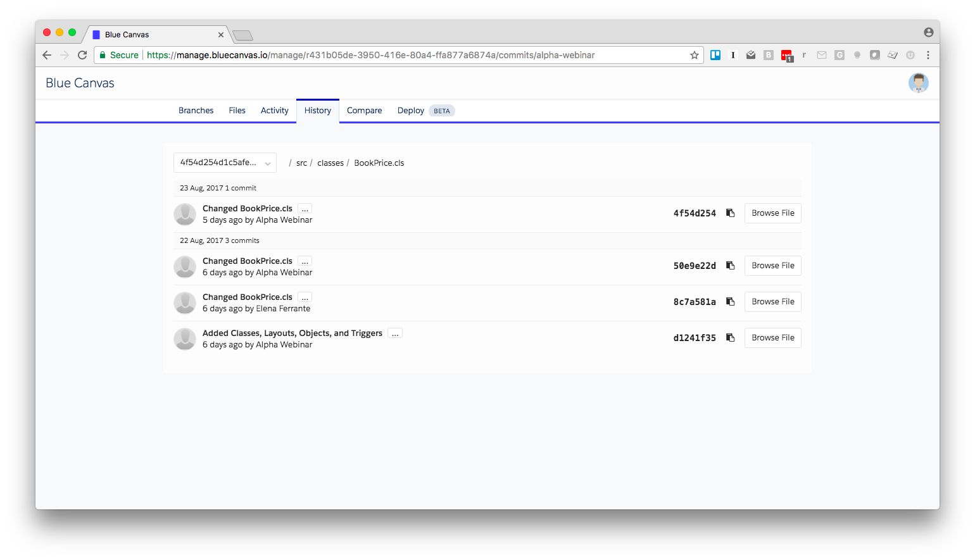Screen dimensions: 975x560
Task: Bookmark the page with the star icon
Action: point(695,55)
